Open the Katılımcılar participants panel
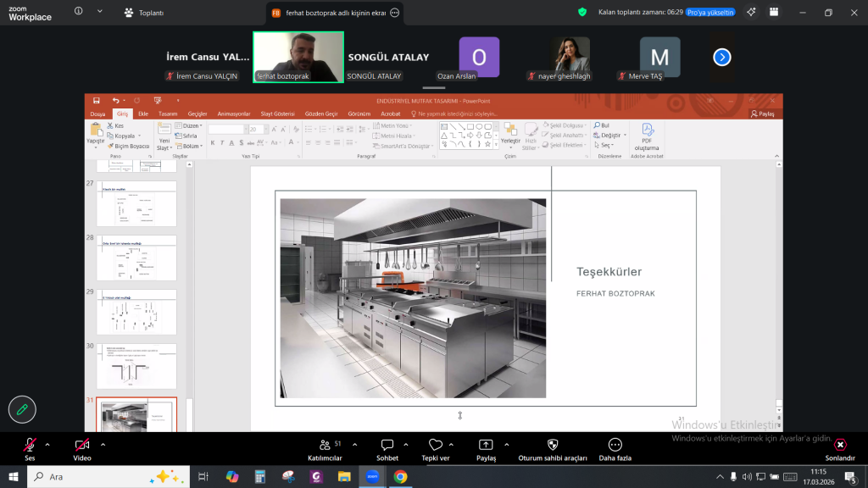 pyautogui.click(x=325, y=445)
